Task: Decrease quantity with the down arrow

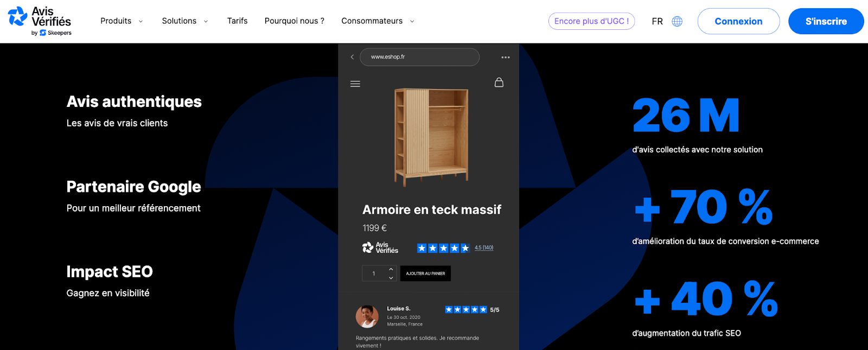Action: (x=391, y=278)
